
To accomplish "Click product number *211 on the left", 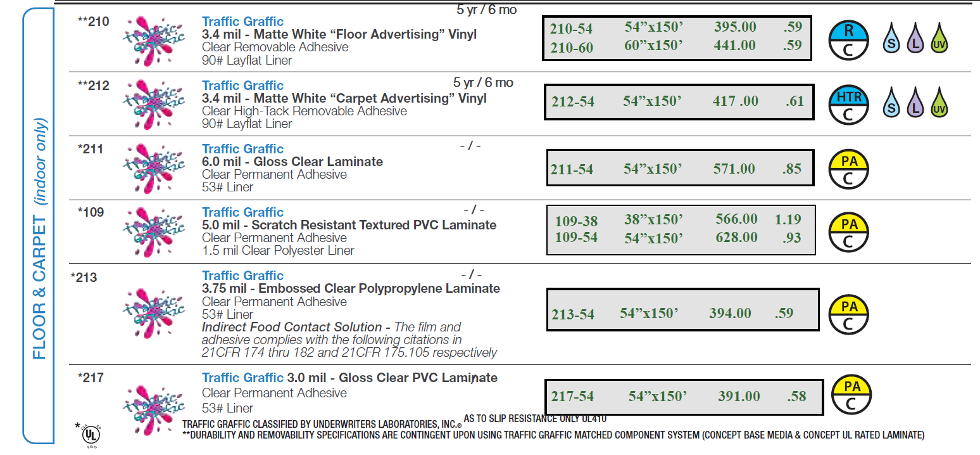I will (x=91, y=149).
